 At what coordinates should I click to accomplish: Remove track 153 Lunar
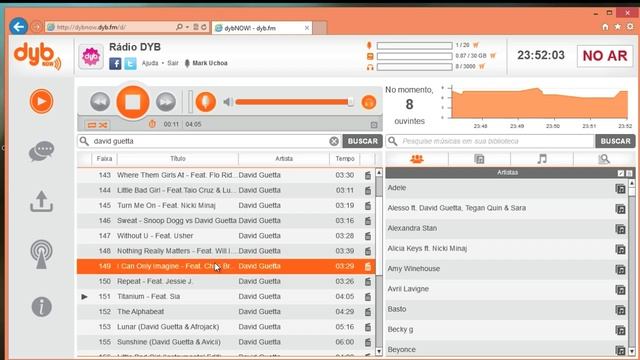tap(368, 327)
